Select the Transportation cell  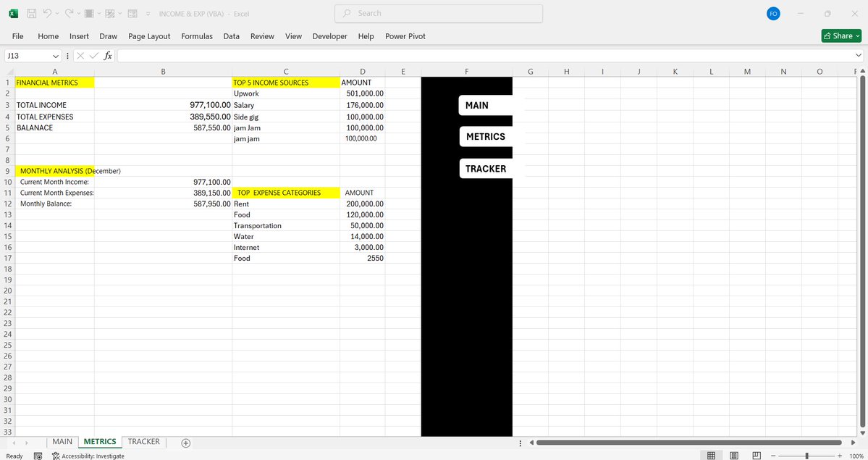(x=286, y=225)
